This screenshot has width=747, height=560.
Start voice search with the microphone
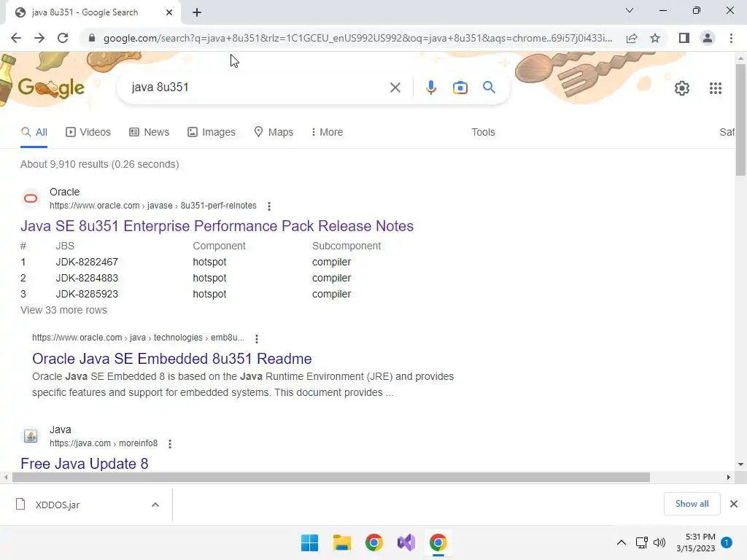pos(430,87)
